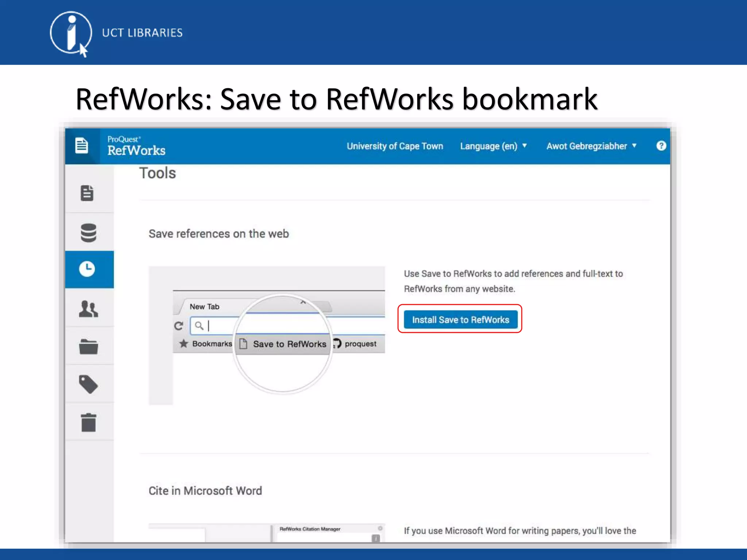The width and height of the screenshot is (747, 560).
Task: Click the 'Use Save to RefWorks' description text
Action: point(513,281)
